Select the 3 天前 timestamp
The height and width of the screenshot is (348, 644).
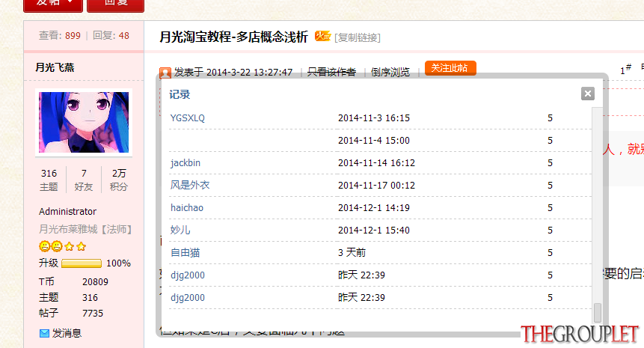point(352,252)
